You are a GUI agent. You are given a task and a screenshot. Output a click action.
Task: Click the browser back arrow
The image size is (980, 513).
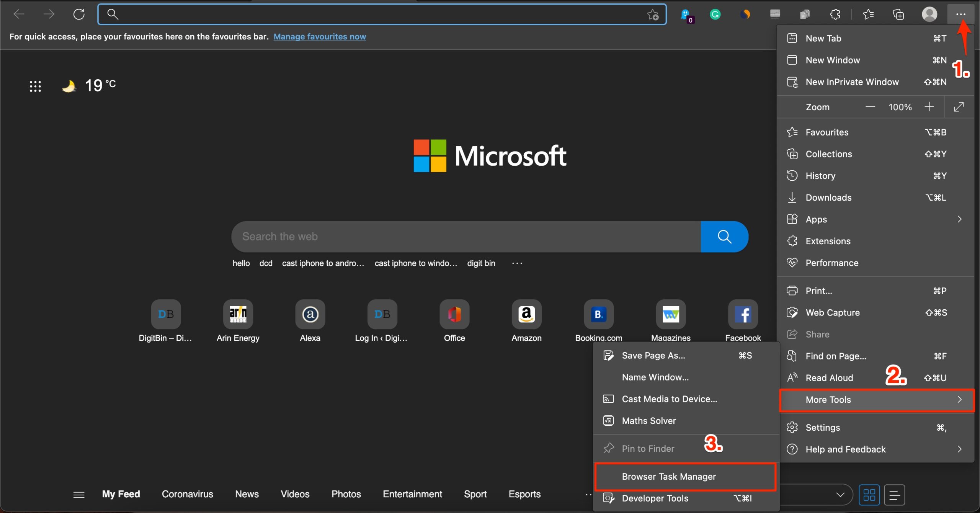[19, 15]
